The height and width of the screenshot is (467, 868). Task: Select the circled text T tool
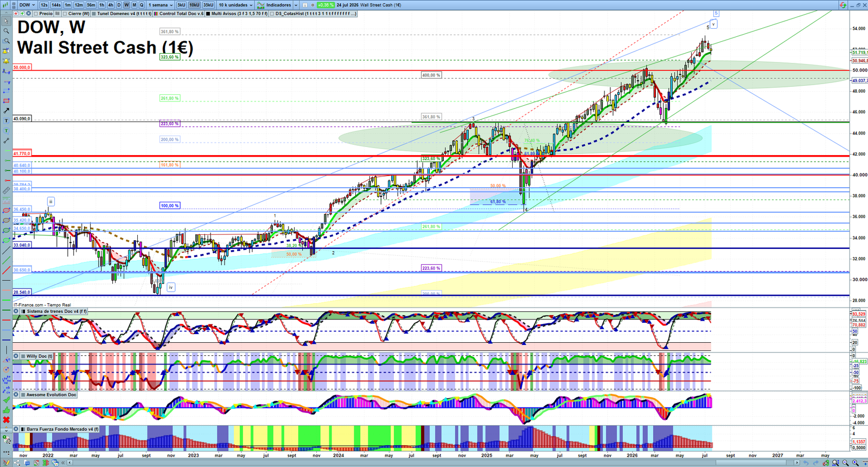[6, 130]
